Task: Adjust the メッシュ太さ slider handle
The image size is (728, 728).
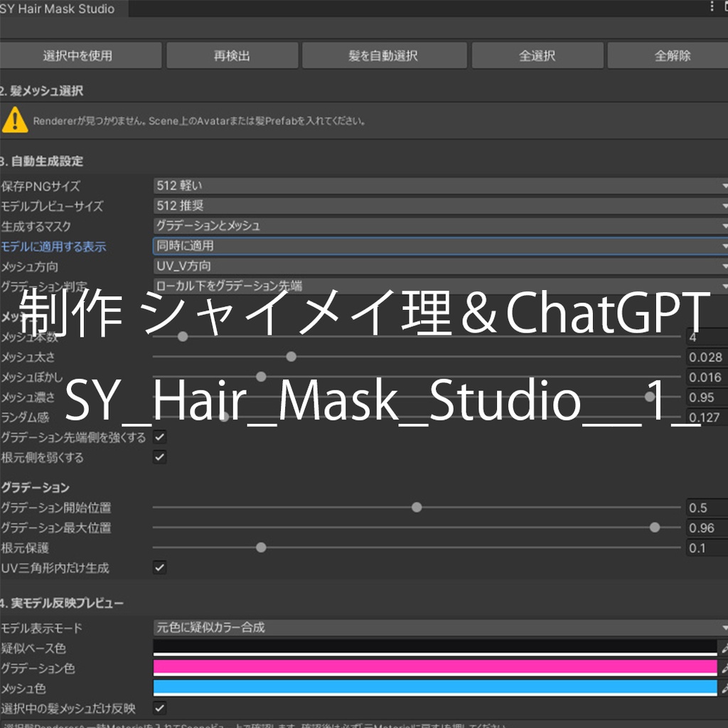Action: pyautogui.click(x=291, y=357)
